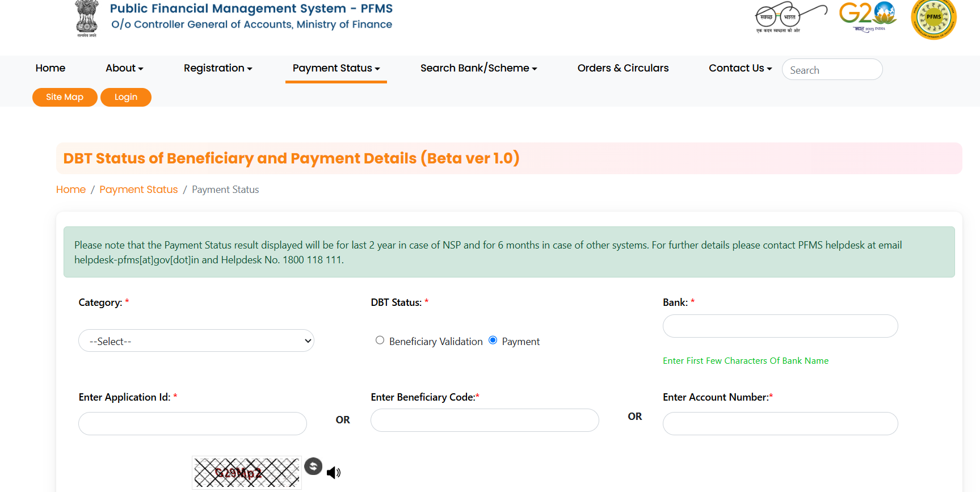Click the captcha image
The image size is (980, 492).
pos(247,473)
